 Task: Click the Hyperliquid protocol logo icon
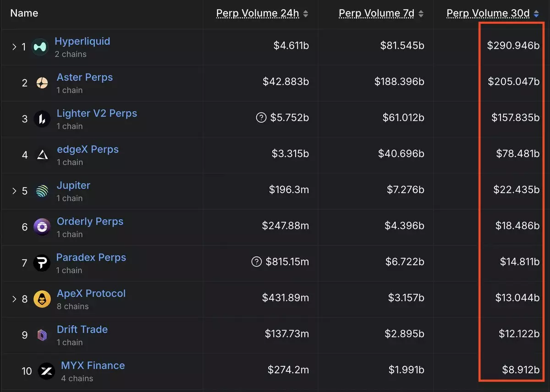coord(40,47)
